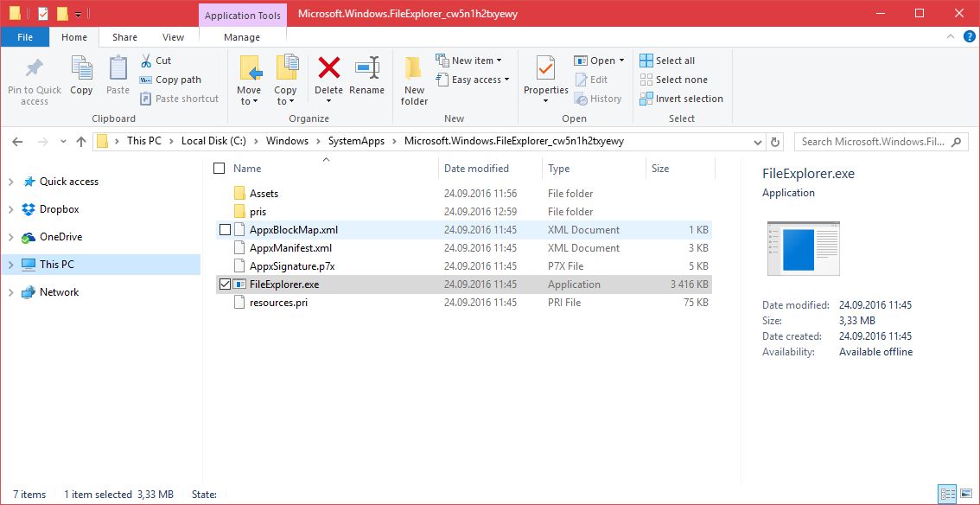Refresh the current folder view

click(776, 142)
